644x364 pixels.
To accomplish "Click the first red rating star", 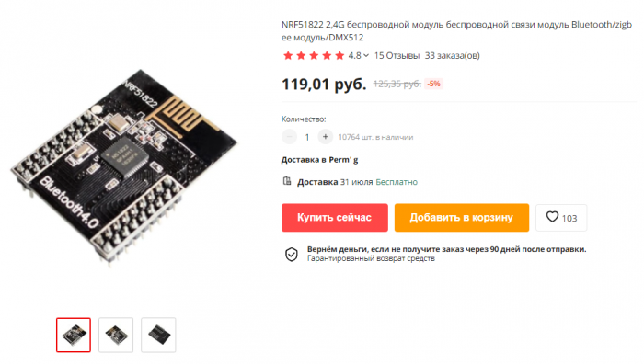I will [x=288, y=55].
